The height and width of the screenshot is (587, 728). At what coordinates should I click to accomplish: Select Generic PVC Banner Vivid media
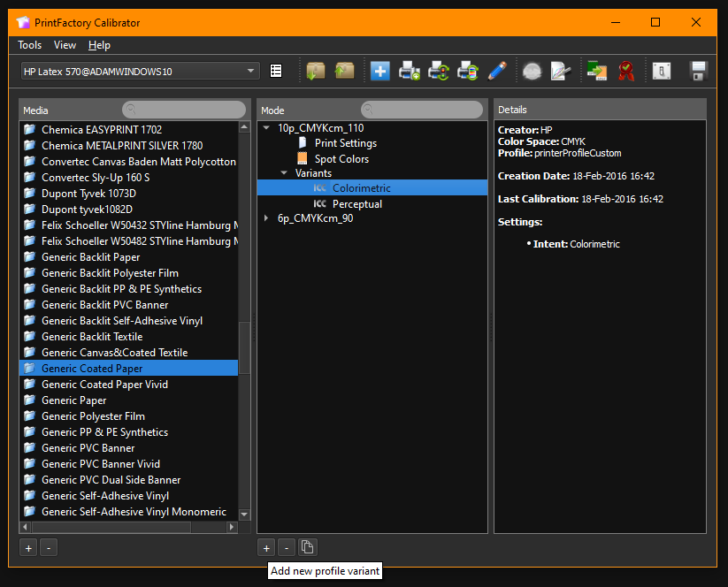(128, 464)
